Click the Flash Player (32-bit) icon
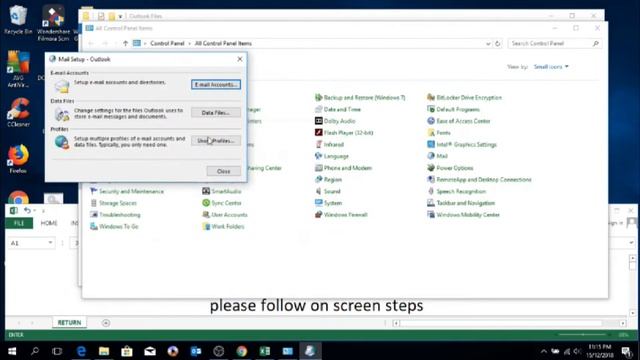 (318, 133)
